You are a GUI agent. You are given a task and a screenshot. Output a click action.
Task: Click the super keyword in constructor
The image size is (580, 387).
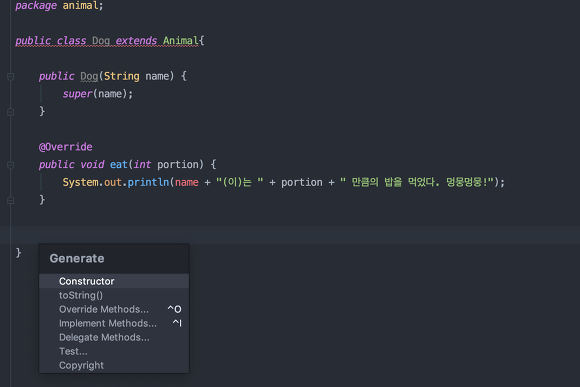click(77, 94)
